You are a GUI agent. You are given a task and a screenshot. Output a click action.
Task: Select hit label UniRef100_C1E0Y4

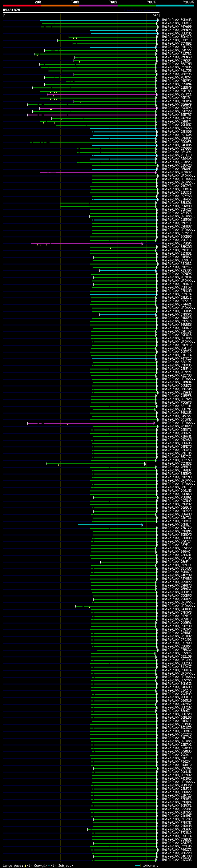177,101
